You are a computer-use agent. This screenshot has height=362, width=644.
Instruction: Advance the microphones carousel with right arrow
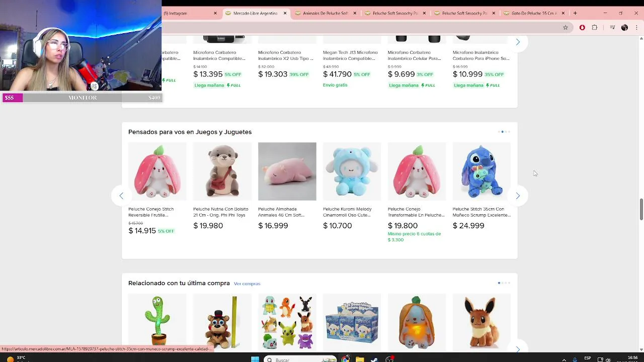pos(518,42)
